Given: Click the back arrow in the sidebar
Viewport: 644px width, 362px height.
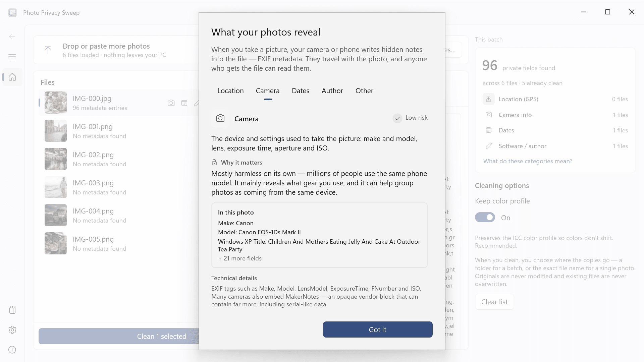Looking at the screenshot, I should [12, 37].
